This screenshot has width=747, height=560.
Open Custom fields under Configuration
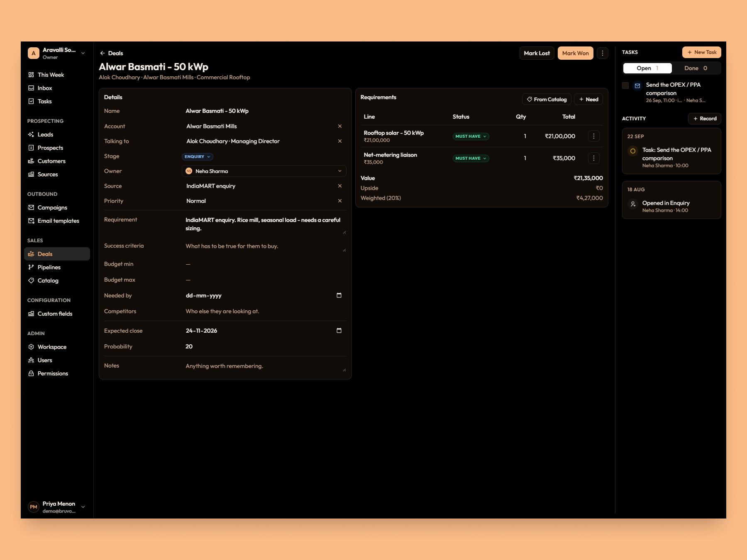[57, 314]
